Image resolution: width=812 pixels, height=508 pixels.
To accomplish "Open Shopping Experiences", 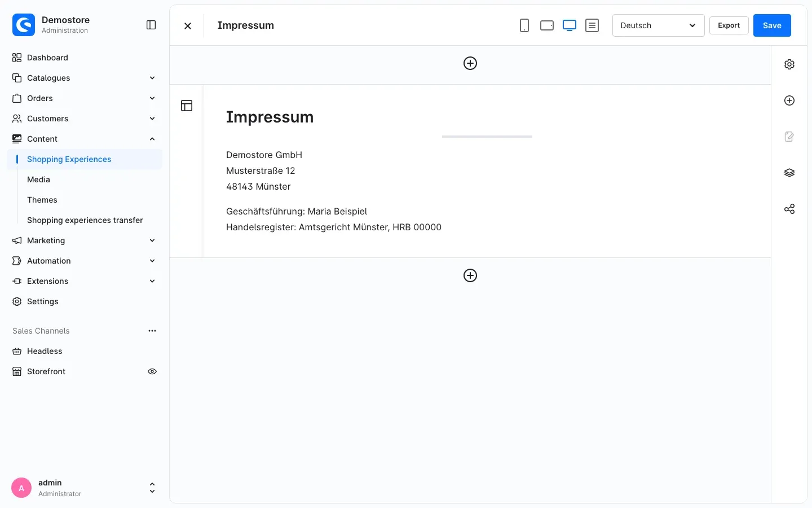I will click(x=85, y=159).
